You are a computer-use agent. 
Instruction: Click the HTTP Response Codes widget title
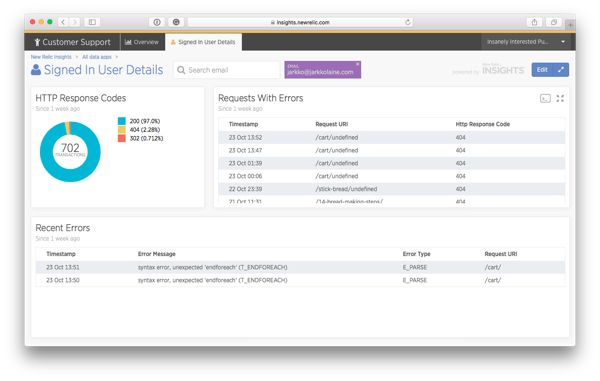coord(81,98)
